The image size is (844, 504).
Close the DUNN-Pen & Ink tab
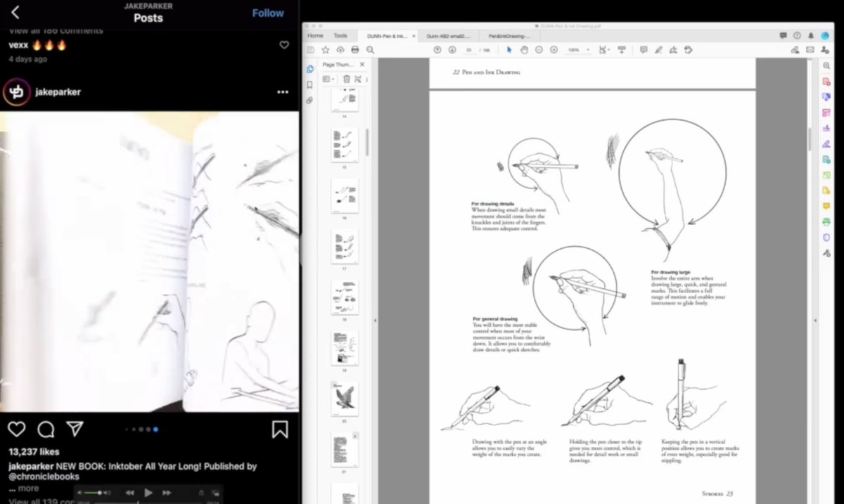click(x=414, y=35)
